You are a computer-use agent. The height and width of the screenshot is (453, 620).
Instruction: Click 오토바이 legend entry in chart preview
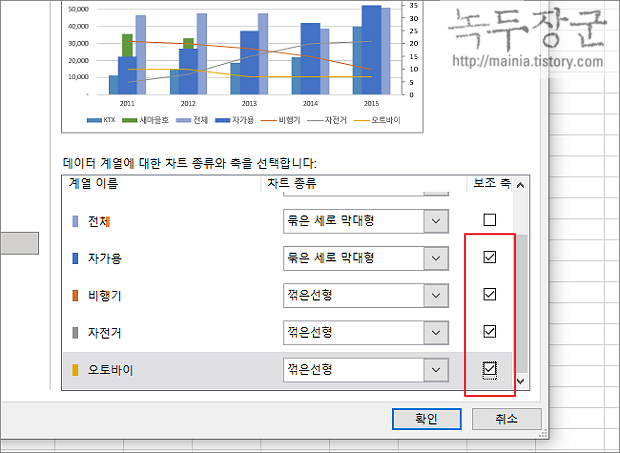pyautogui.click(x=377, y=120)
